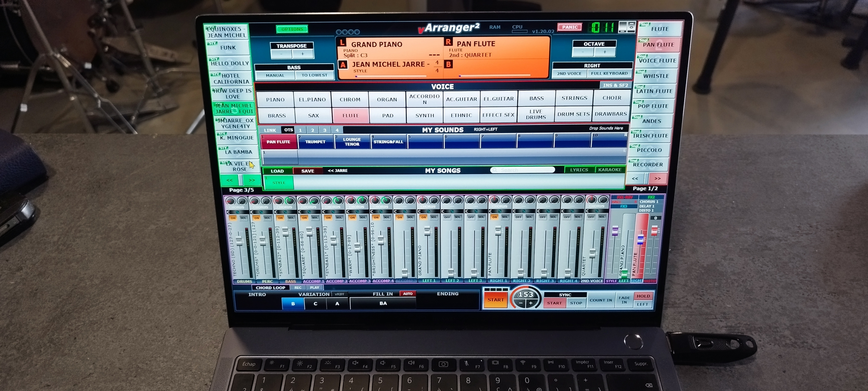Select the TRUMPET slot in My Sounds
The height and width of the screenshot is (391, 868).
[x=315, y=142]
